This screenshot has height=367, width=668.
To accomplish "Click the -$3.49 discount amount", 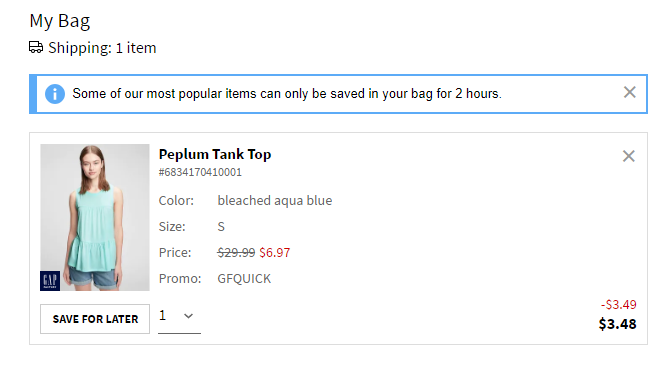I will point(619,304).
